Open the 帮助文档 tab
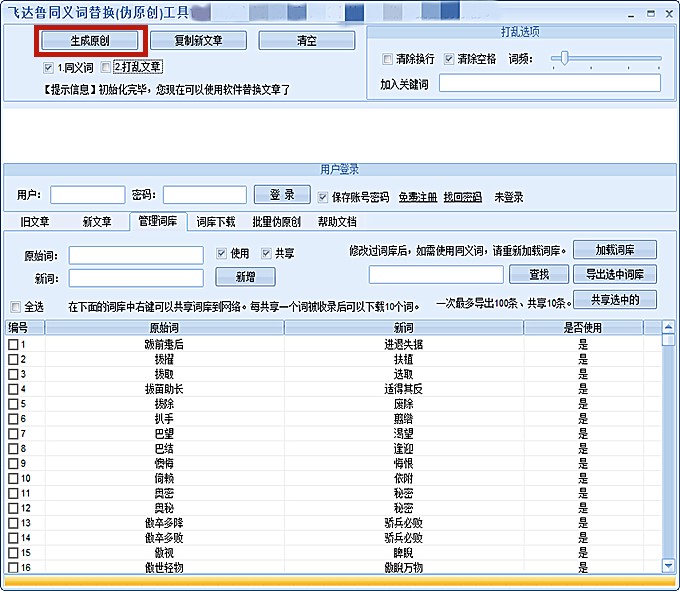Viewport: 680px width, 591px height. [337, 222]
